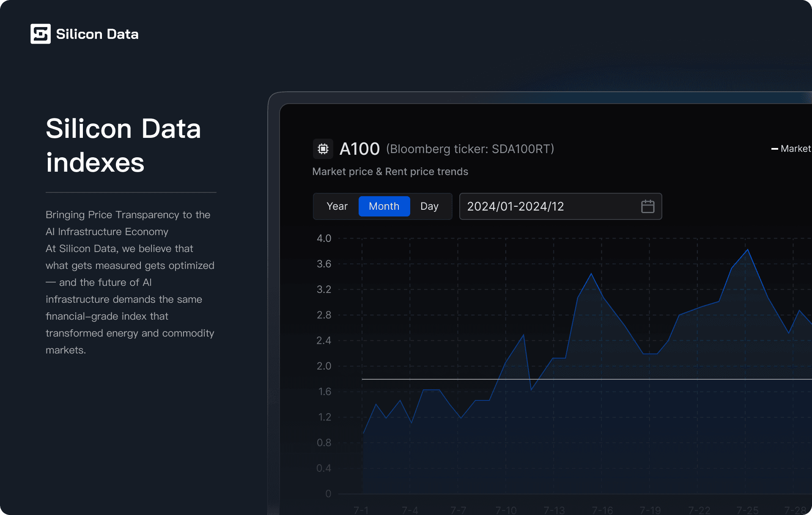Click Market price & Rent price trends subtitle
This screenshot has height=515, width=812.
coord(390,172)
